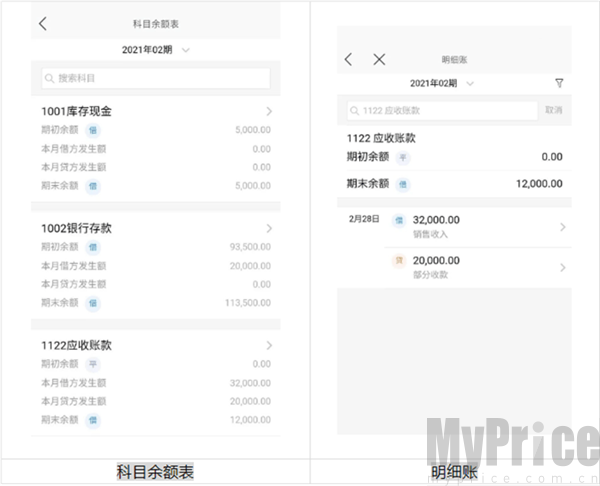Click the 借 badge beside 明细账 期末余额

pyautogui.click(x=403, y=185)
